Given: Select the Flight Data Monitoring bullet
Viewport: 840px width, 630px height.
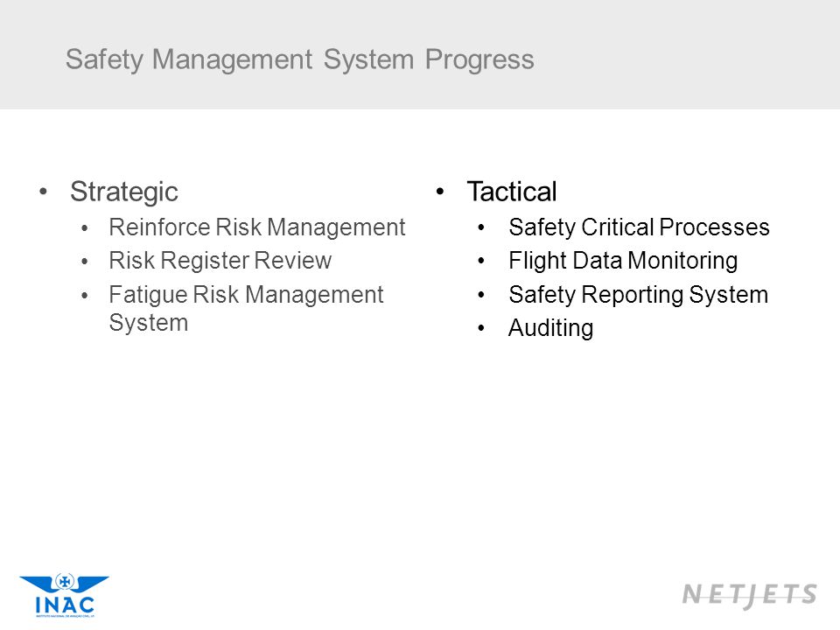Looking at the screenshot, I should pos(623,261).
